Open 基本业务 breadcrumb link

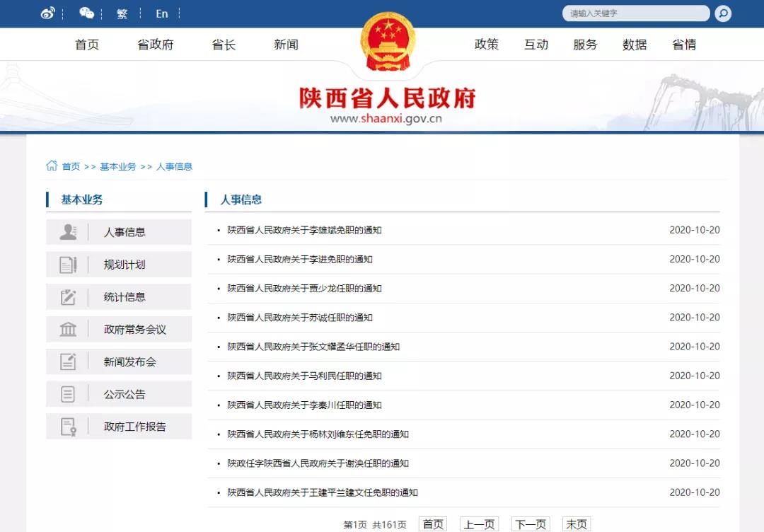(x=118, y=167)
